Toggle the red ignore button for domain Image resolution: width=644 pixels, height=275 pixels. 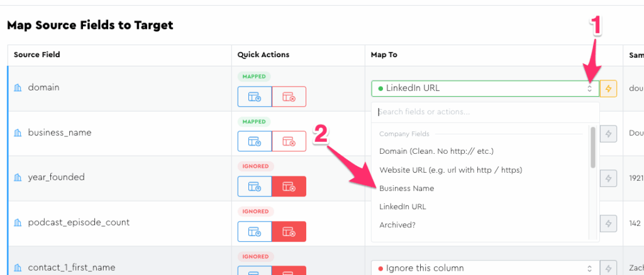[x=289, y=97]
